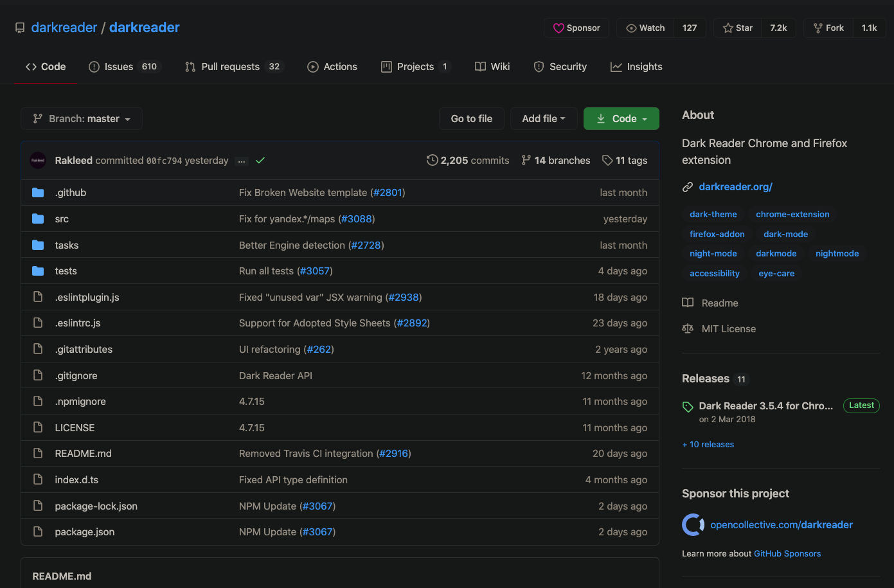Click the LICENSE file icon
The image size is (894, 588).
tap(38, 427)
